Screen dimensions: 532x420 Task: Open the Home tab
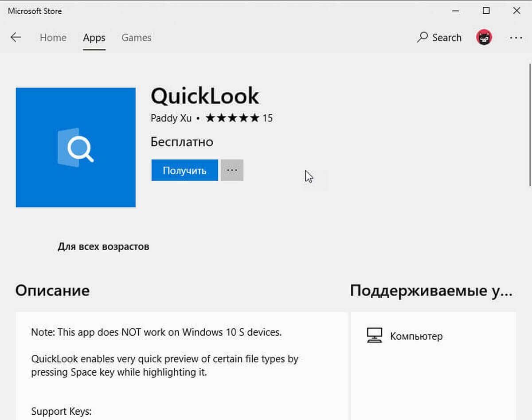tap(53, 38)
